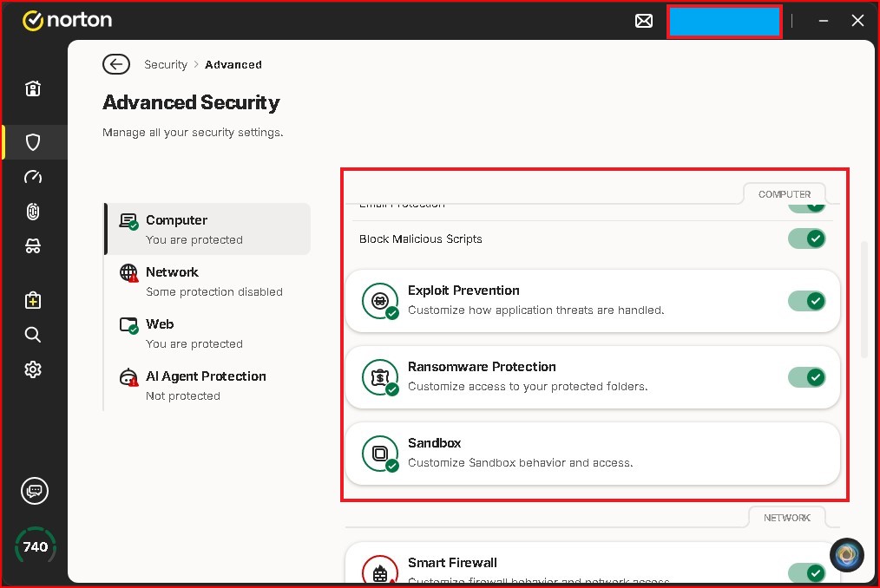This screenshot has width=880, height=588.
Task: Click the Security breadcrumb link
Action: tap(166, 64)
